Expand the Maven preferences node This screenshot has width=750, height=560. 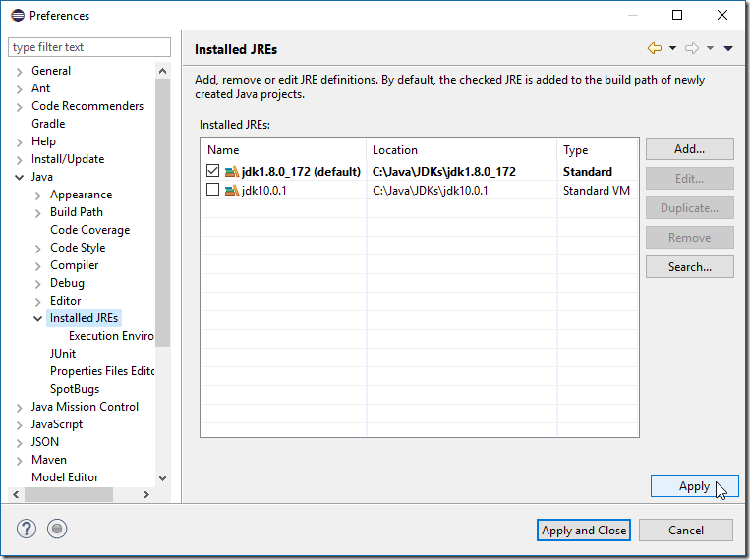click(x=19, y=461)
